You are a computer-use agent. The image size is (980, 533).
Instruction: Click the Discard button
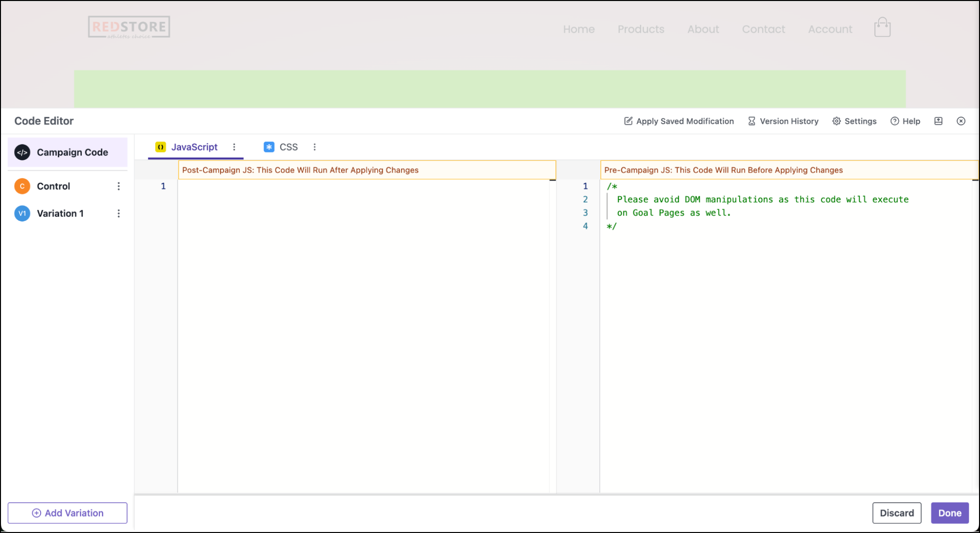[896, 513]
